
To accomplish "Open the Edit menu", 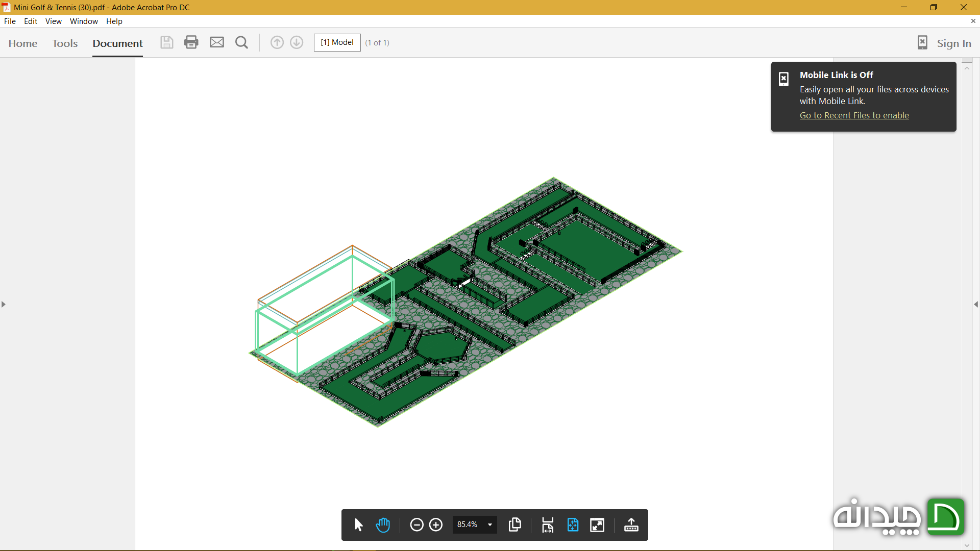I will 31,21.
